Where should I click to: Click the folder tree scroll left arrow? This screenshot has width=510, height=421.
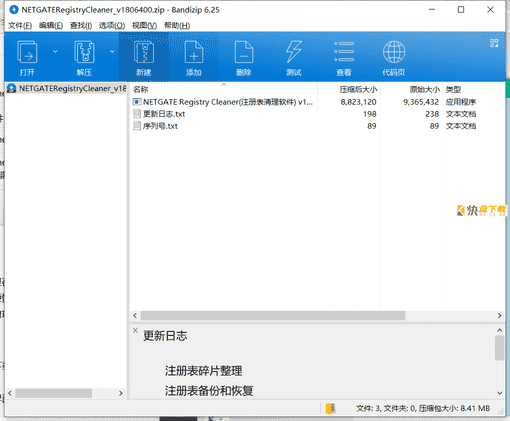click(10, 393)
